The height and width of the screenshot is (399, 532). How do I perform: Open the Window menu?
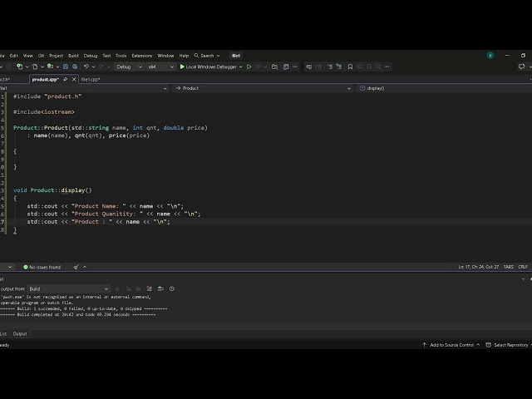165,56
